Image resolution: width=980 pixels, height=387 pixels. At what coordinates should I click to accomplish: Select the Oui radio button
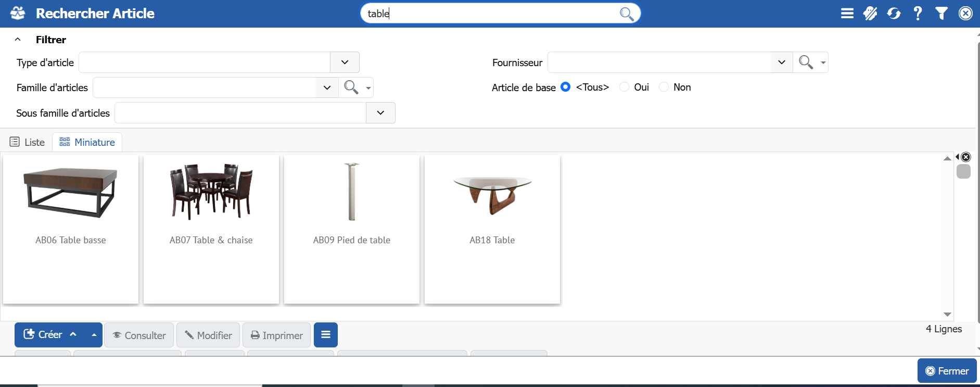(x=624, y=87)
